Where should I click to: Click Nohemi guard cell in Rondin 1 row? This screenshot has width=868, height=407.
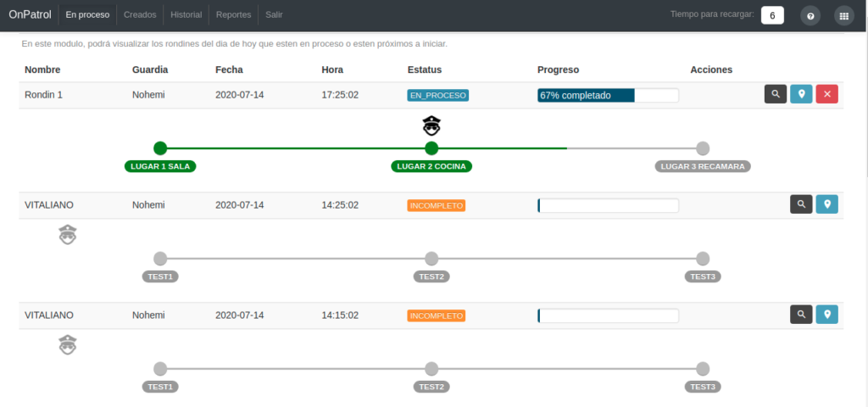(x=148, y=95)
